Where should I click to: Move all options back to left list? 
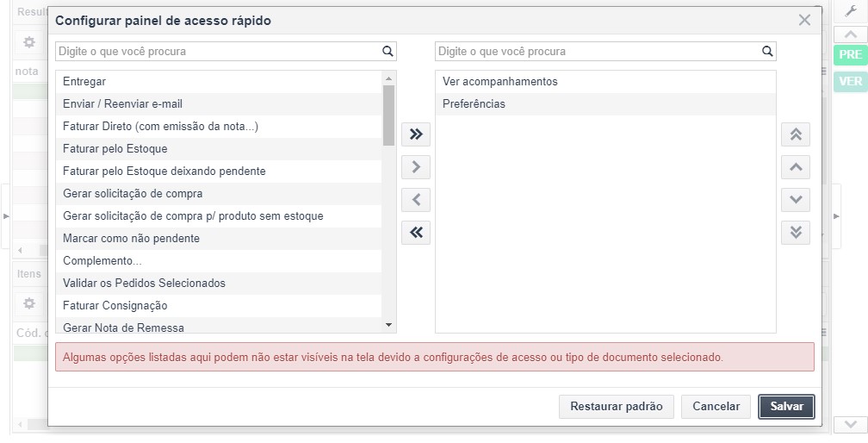tap(416, 232)
